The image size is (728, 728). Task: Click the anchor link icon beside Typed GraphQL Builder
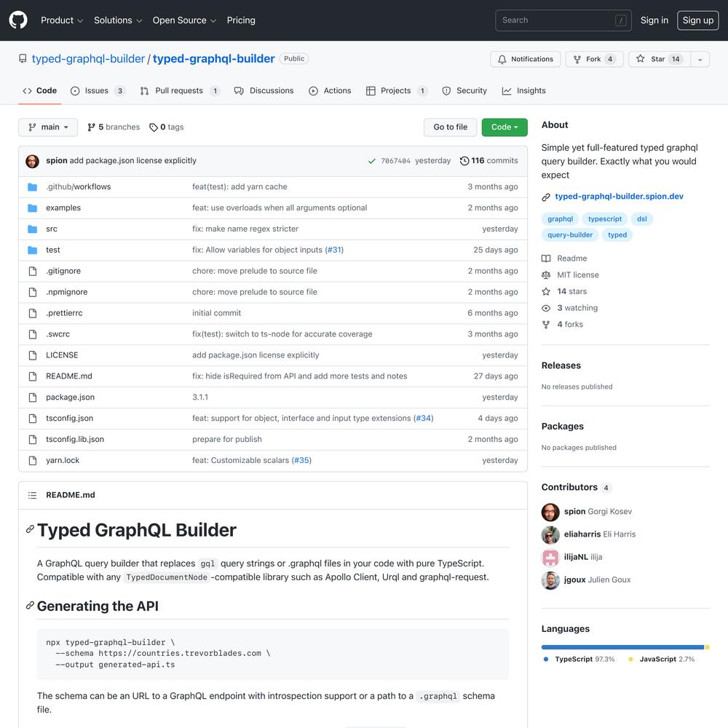coord(30,529)
